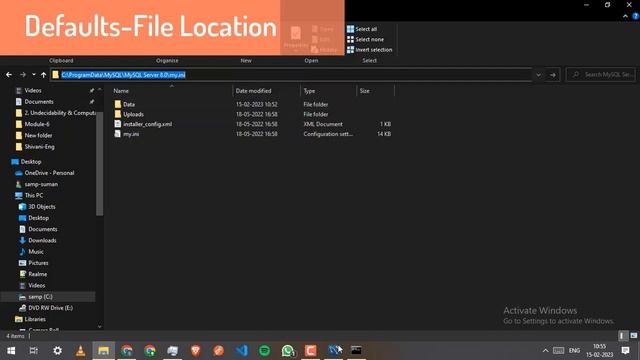The width and height of the screenshot is (640, 360).
Task: Click the ENG language indicator
Action: (x=574, y=351)
